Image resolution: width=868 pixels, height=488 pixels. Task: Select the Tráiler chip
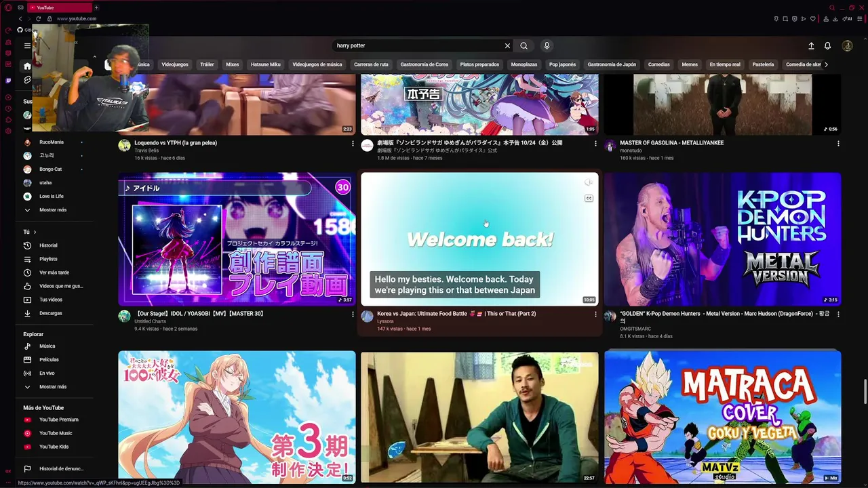click(x=207, y=64)
